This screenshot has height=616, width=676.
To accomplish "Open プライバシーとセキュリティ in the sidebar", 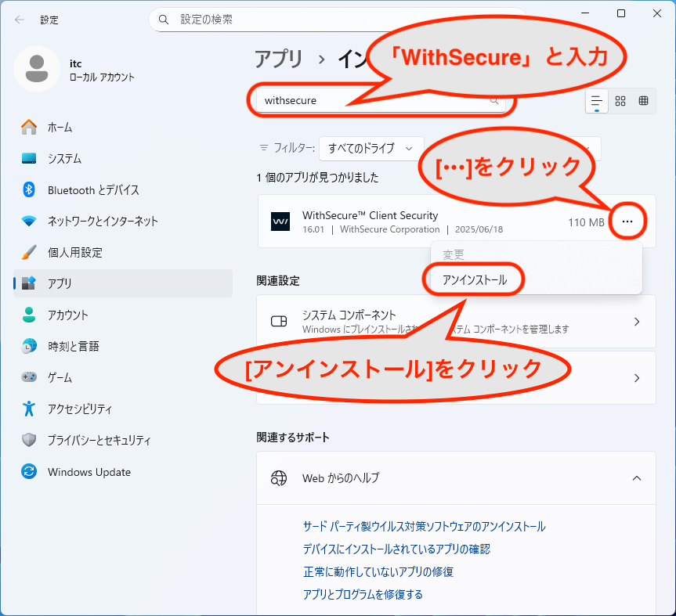I will tap(99, 441).
